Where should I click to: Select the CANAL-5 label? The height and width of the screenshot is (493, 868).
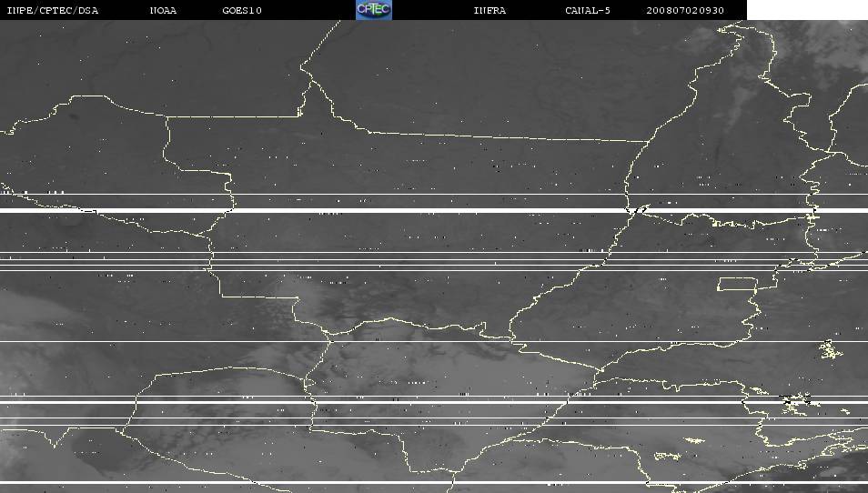[588, 11]
